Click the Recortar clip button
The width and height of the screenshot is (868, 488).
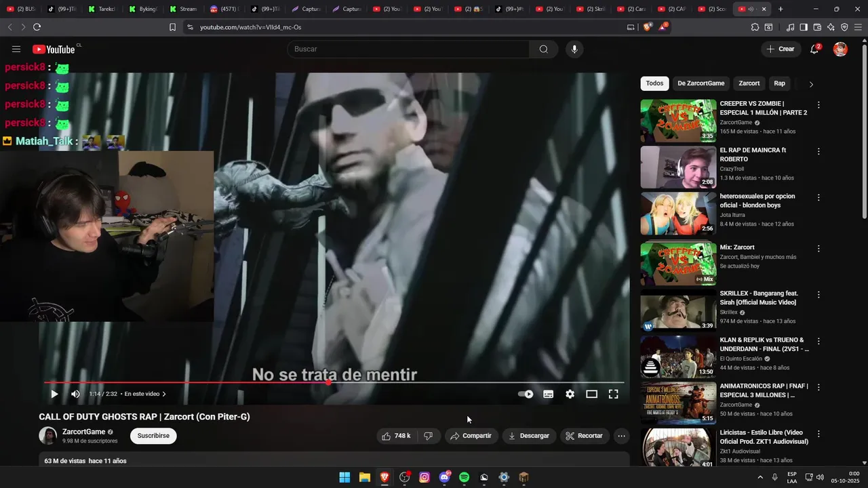(585, 436)
